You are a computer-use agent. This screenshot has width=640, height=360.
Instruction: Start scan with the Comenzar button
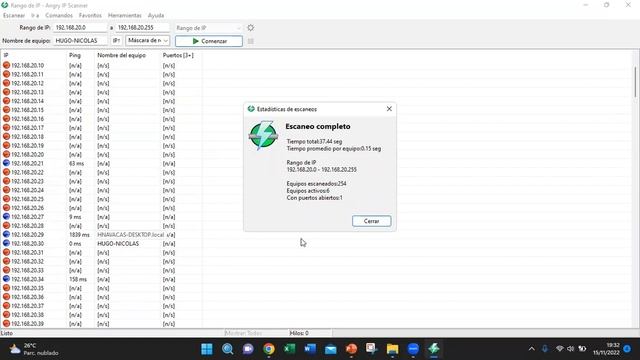209,41
